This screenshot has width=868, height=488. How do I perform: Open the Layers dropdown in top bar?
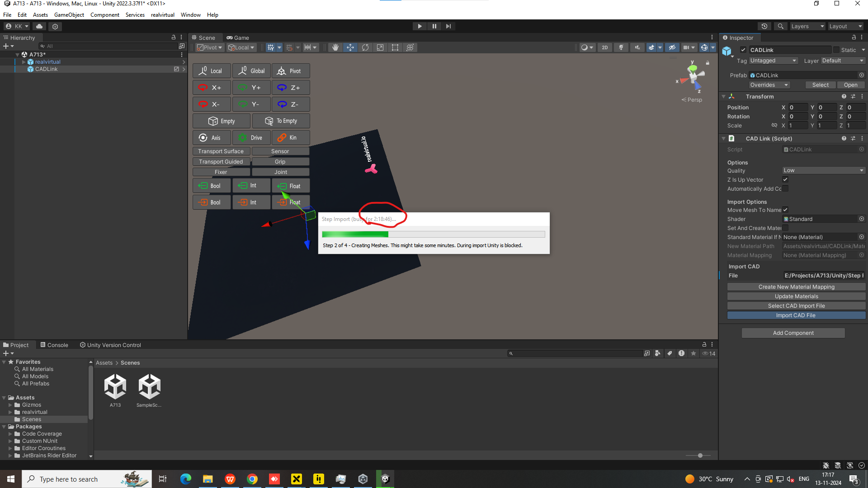[x=807, y=26]
